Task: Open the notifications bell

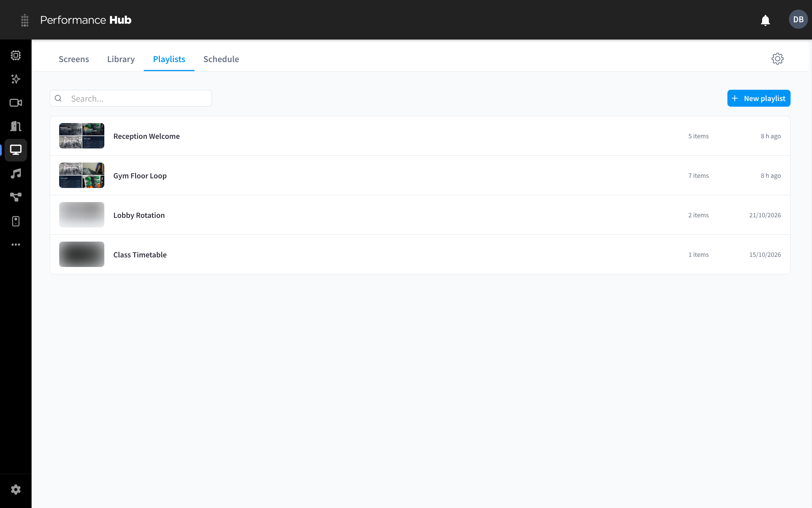Action: click(765, 20)
